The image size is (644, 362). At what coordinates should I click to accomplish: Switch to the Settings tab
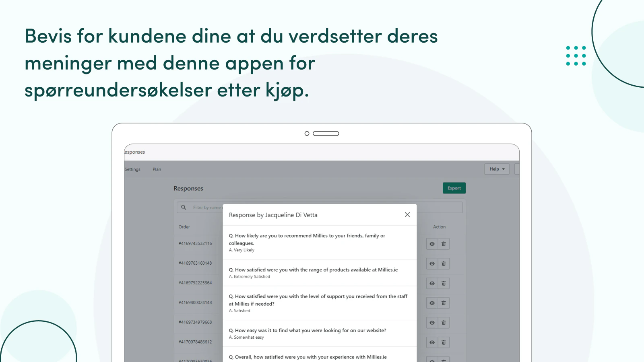pyautogui.click(x=132, y=169)
